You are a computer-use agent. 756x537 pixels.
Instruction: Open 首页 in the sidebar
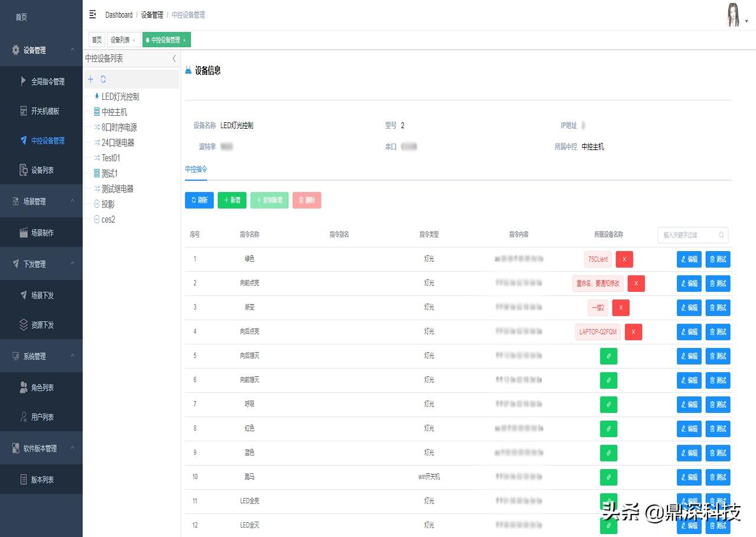tap(41, 17)
